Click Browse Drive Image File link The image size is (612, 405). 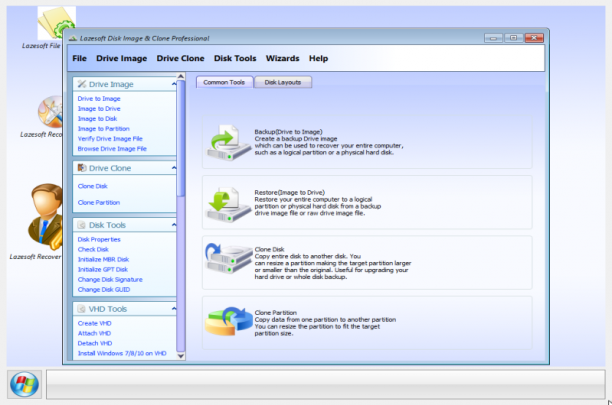(x=112, y=149)
